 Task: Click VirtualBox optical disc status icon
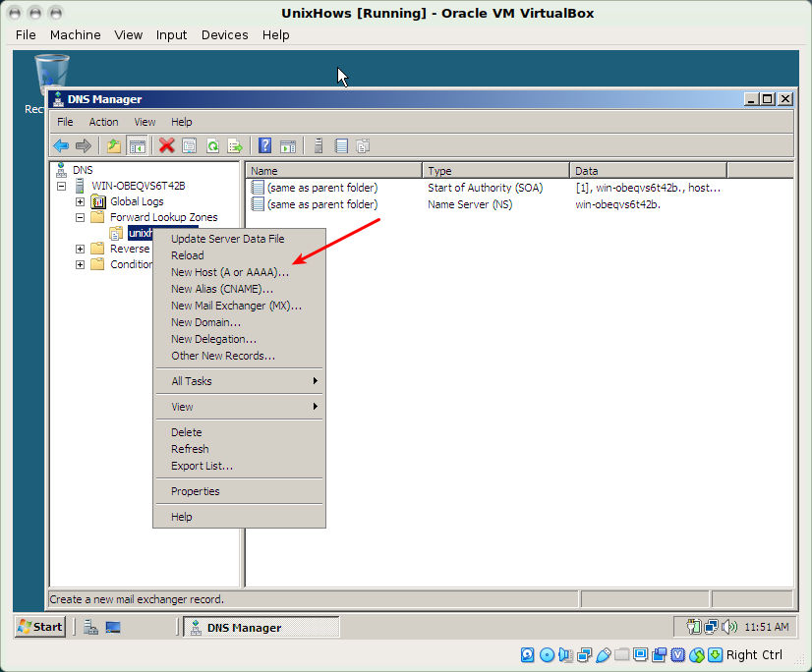point(547,655)
